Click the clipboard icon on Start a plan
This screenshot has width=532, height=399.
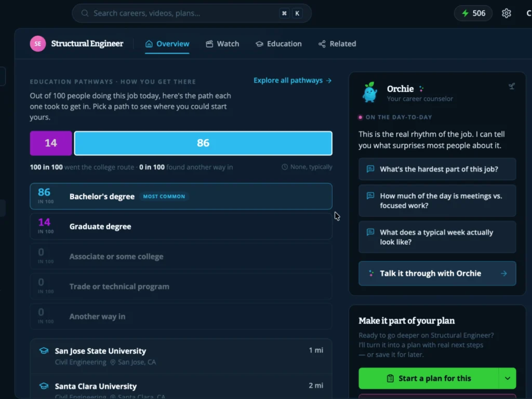(x=390, y=378)
